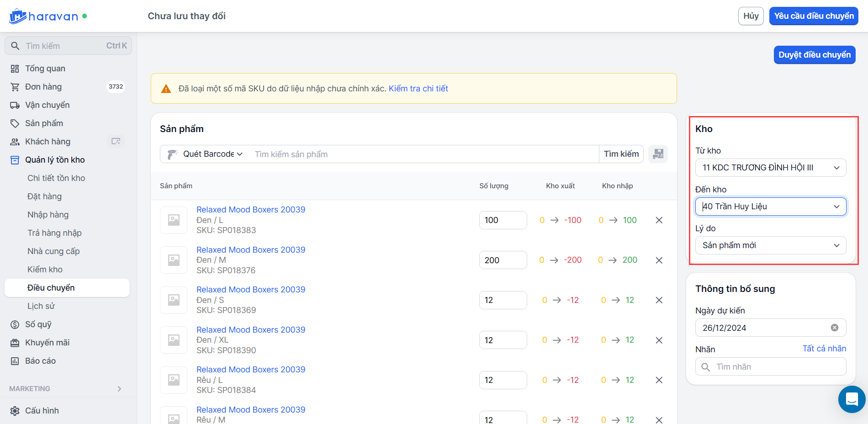The image size is (868, 424).
Task: Click the import file icon beside Tìm kiếm
Action: click(658, 154)
